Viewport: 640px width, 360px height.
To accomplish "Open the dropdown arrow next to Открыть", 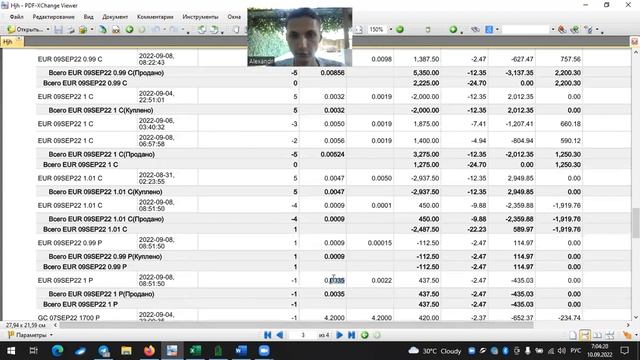I will click(48, 29).
